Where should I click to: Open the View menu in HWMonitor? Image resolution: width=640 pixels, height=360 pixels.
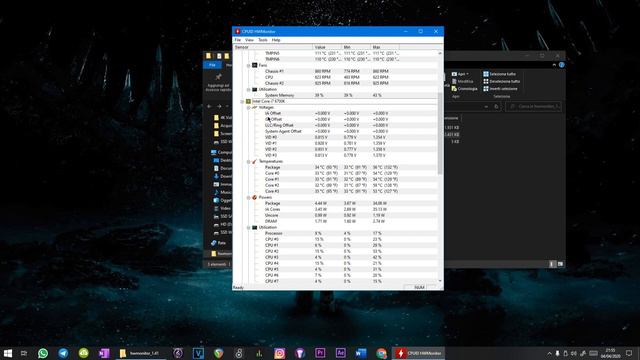249,40
